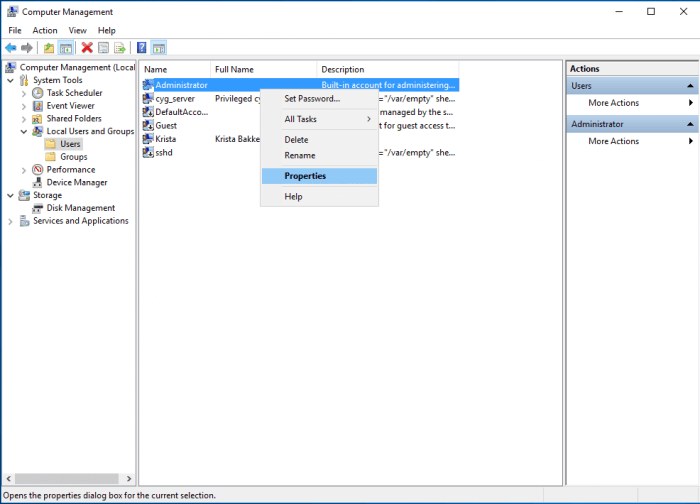
Task: Open the Help menu in menu bar
Action: click(x=107, y=30)
